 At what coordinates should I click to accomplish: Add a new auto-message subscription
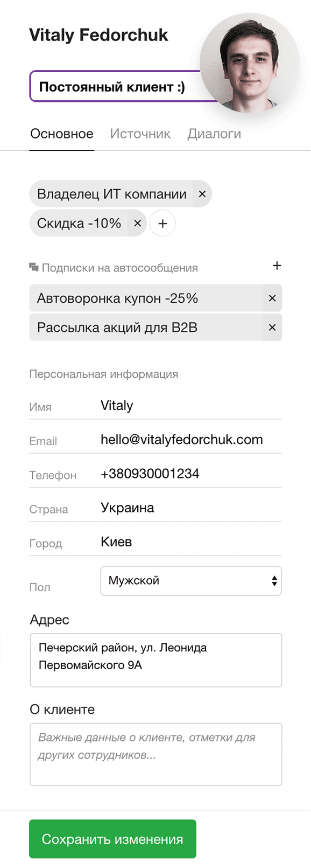coord(277,266)
